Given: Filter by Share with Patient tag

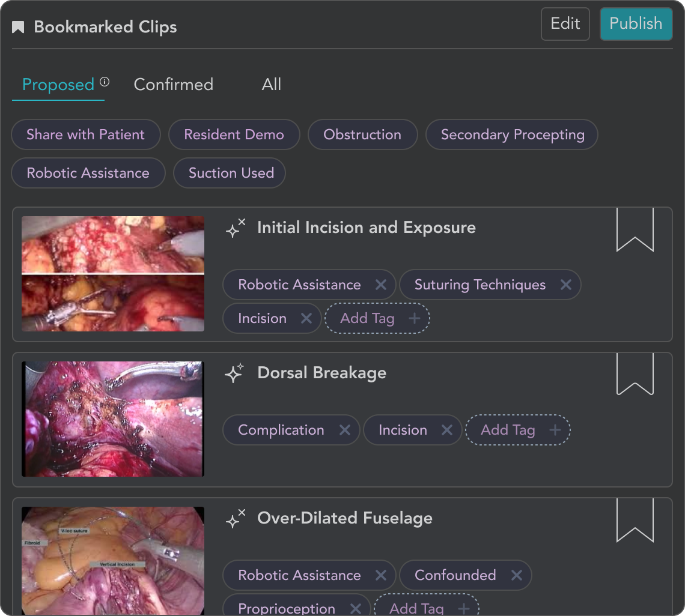Looking at the screenshot, I should click(85, 134).
